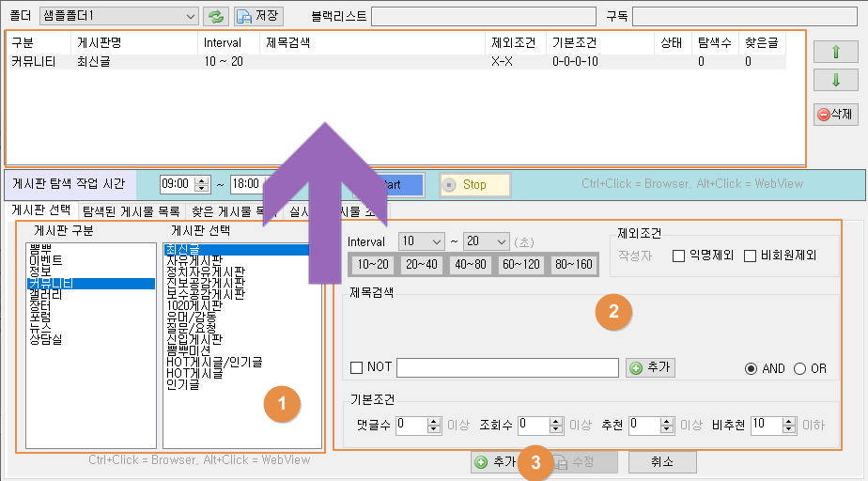Adjust the 댓글수 stepper

pyautogui.click(x=434, y=425)
